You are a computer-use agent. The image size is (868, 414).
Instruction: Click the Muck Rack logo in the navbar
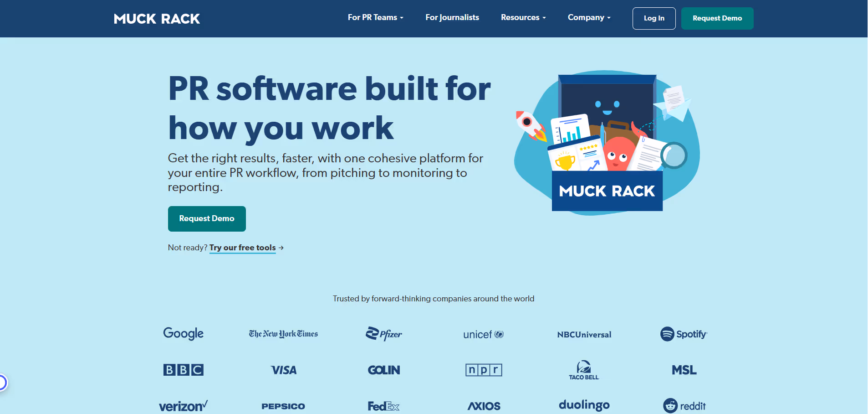pyautogui.click(x=156, y=19)
